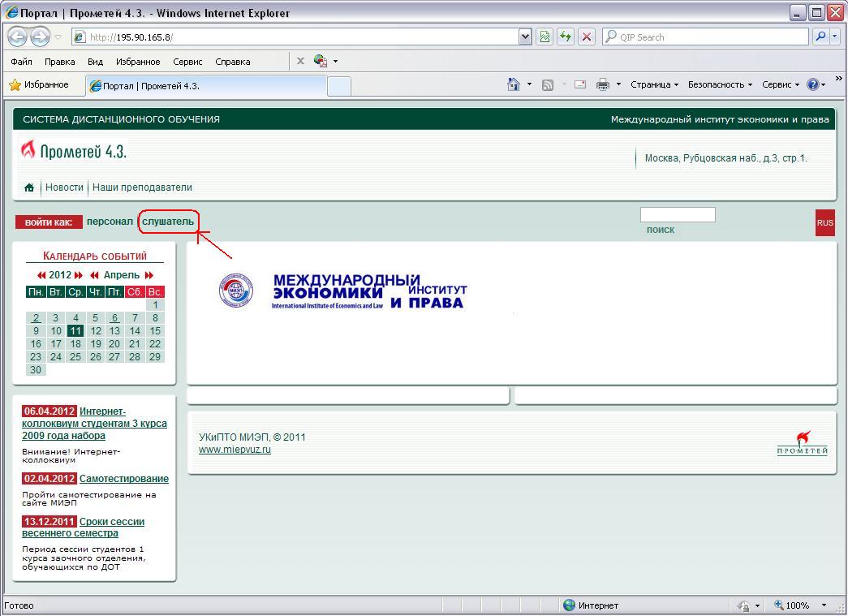Image resolution: width=848 pixels, height=616 pixels.
Task: Open Сроки сессии весеннего семестра link
Action: pos(84,528)
